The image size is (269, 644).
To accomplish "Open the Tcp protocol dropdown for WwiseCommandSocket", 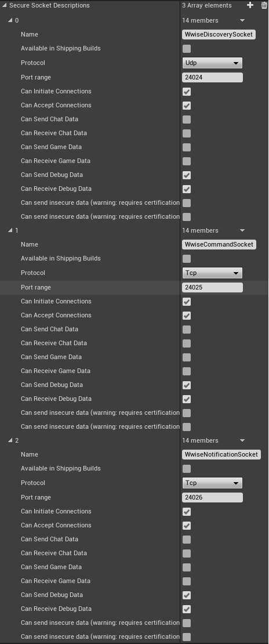I will click(212, 273).
